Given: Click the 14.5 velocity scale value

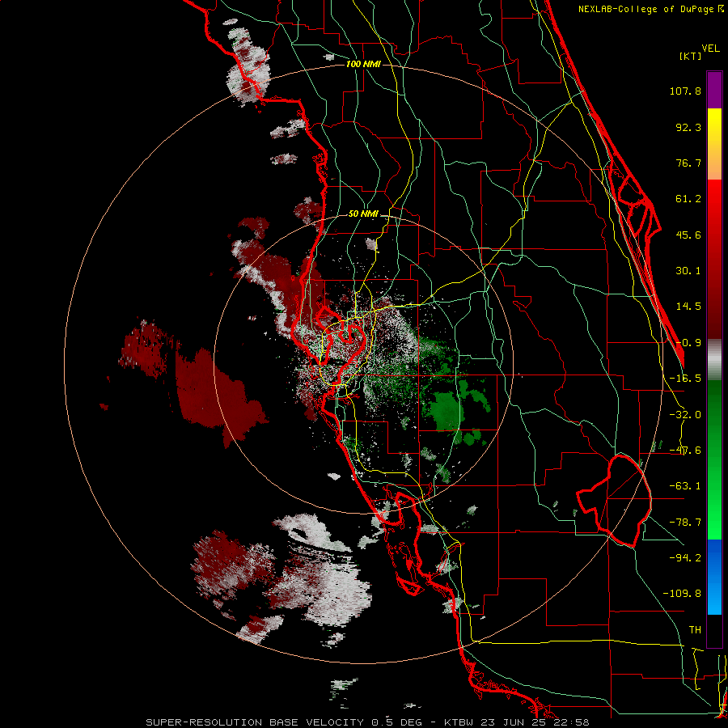Looking at the screenshot, I should 688,307.
